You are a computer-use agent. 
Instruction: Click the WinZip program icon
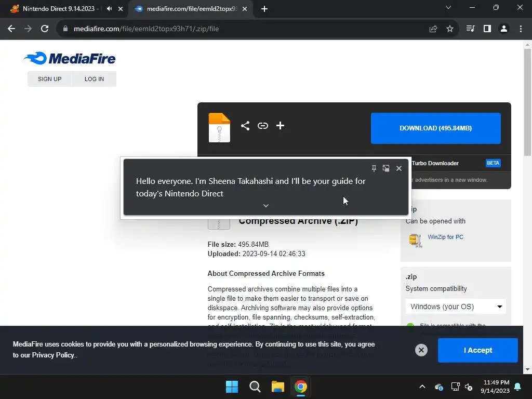click(x=415, y=240)
